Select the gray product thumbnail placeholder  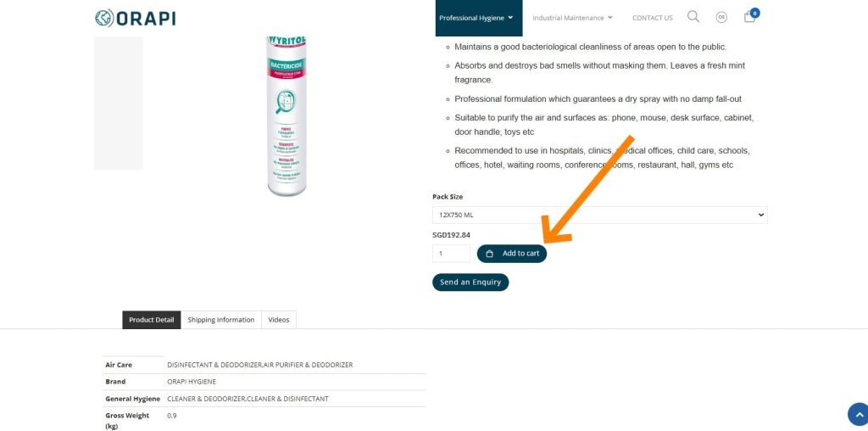point(119,103)
